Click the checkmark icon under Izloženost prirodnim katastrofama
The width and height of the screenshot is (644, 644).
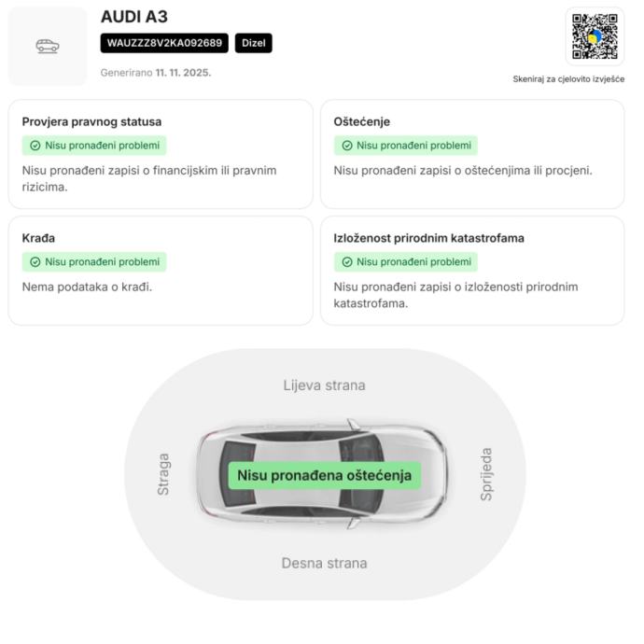click(347, 262)
